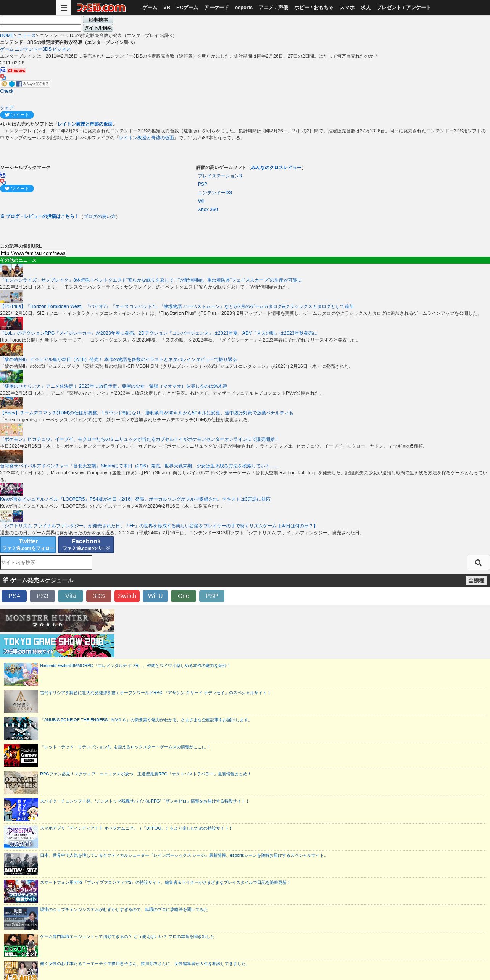Click star icon under ソーシャルブックマーク section

(3, 182)
